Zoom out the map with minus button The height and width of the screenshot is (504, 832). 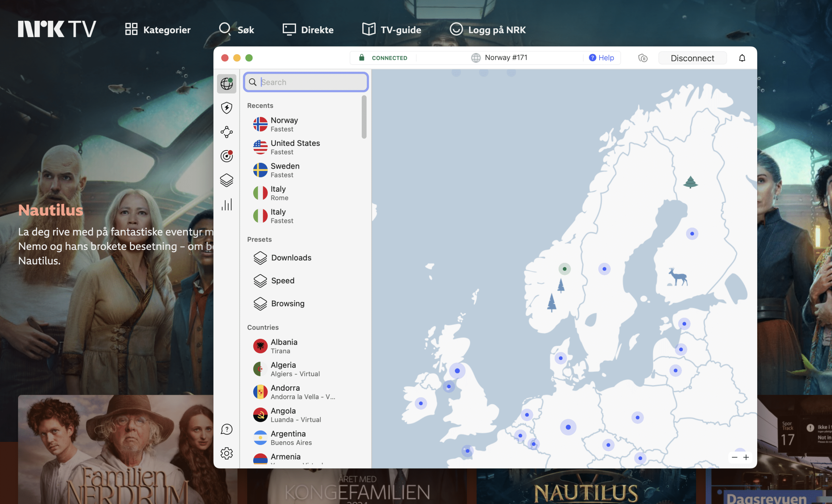[x=734, y=457]
